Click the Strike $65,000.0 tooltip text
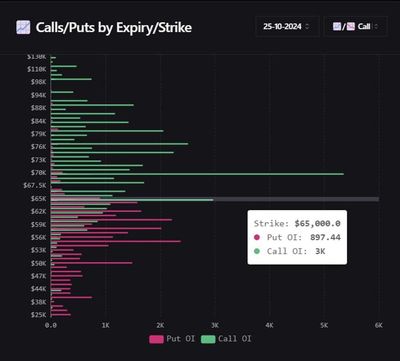Image resolution: width=400 pixels, height=361 pixels. (x=297, y=223)
